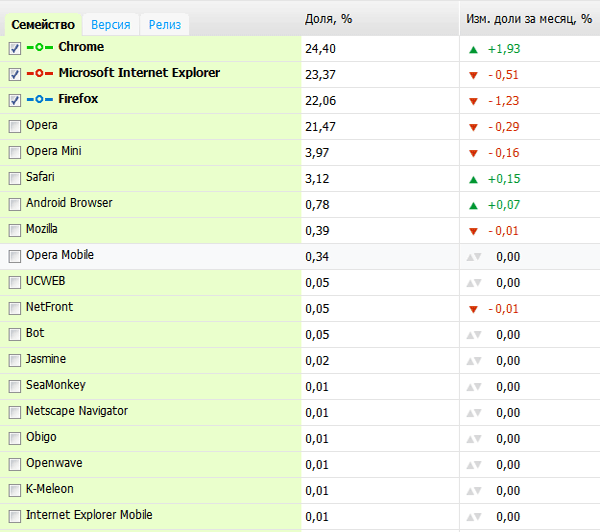Screen dimensions: 600x532
Task: Check the Jasmine checkbox
Action: (15, 361)
